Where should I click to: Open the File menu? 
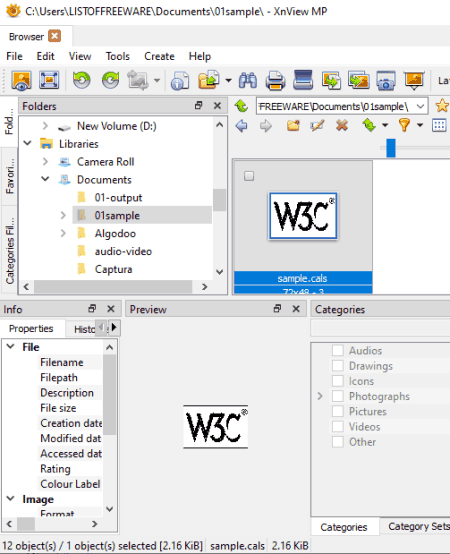click(x=14, y=56)
